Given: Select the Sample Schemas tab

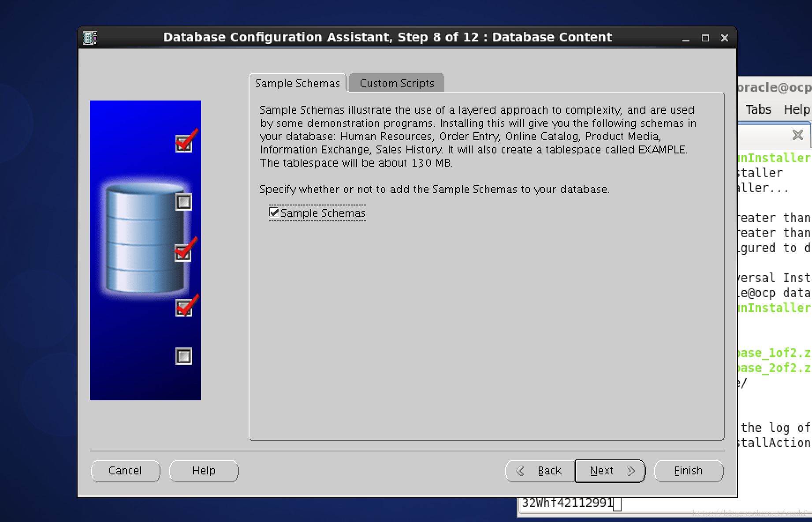Looking at the screenshot, I should [298, 83].
